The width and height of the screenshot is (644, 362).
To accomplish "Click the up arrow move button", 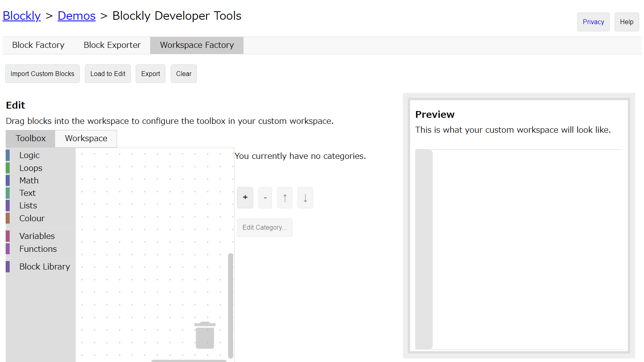I will click(285, 198).
